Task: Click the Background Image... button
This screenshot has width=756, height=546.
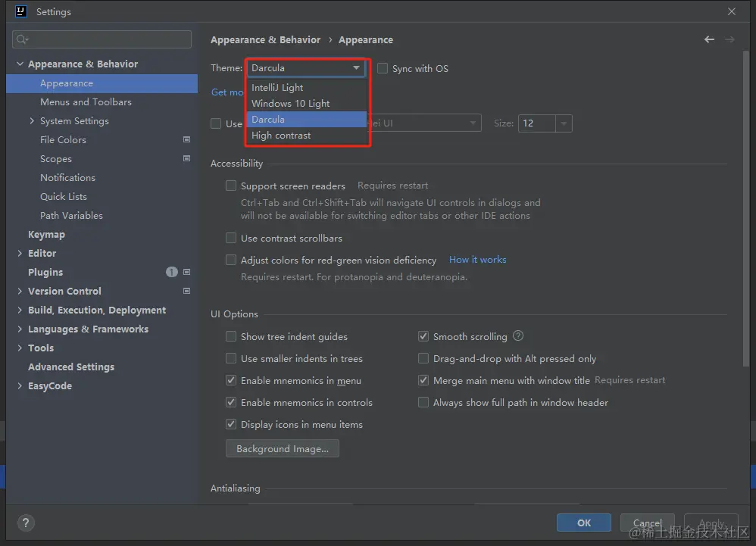Action: (x=282, y=448)
